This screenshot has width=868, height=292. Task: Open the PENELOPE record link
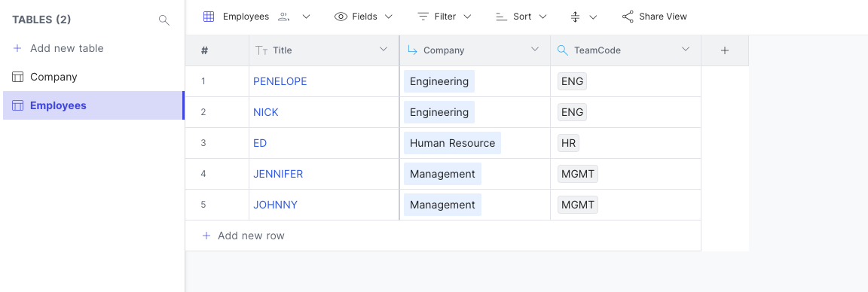[x=280, y=81]
